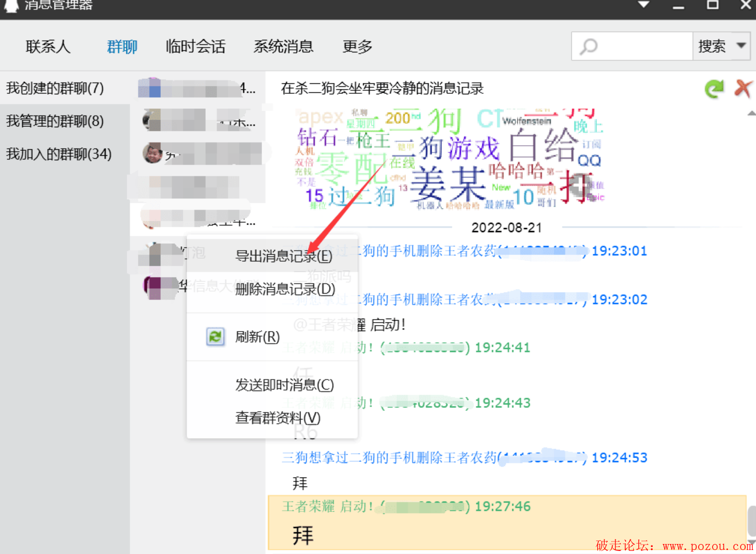
Task: Expand the 搜索 button dropdown arrow
Action: [x=742, y=46]
